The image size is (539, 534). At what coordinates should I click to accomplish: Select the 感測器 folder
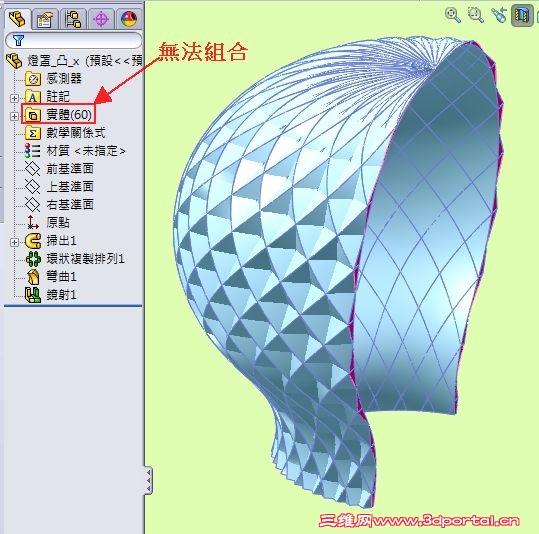(x=64, y=79)
